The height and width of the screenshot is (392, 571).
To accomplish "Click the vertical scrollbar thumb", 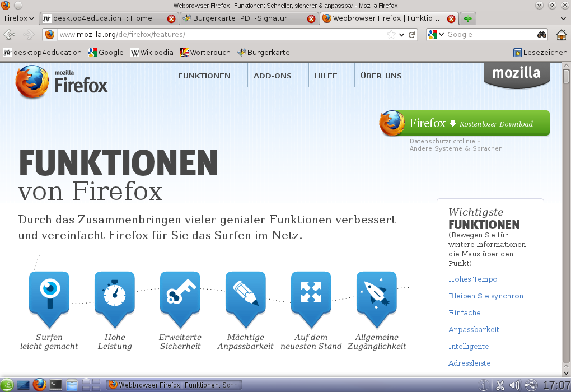I will click(566, 76).
